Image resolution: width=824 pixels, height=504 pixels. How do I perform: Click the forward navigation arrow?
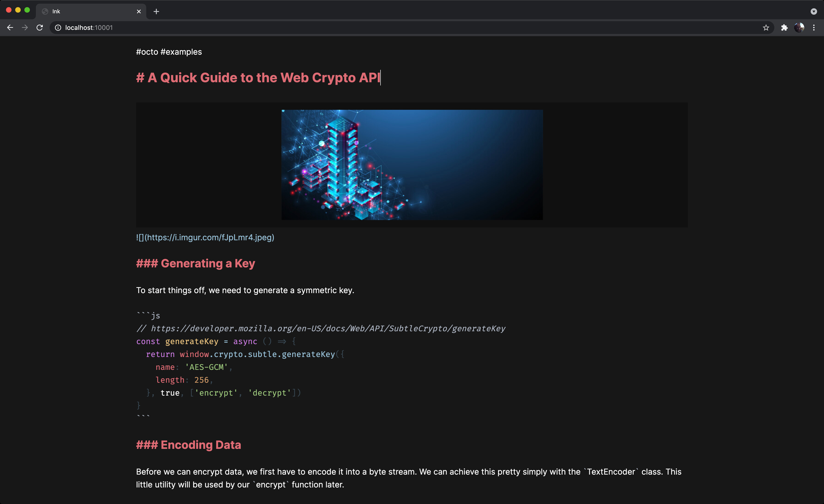coord(25,27)
